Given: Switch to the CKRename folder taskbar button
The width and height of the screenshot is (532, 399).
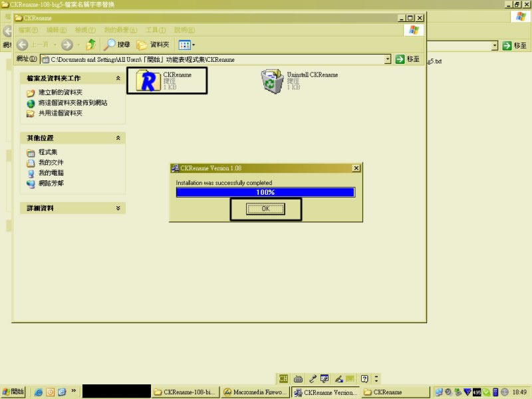Looking at the screenshot, I should [x=395, y=392].
